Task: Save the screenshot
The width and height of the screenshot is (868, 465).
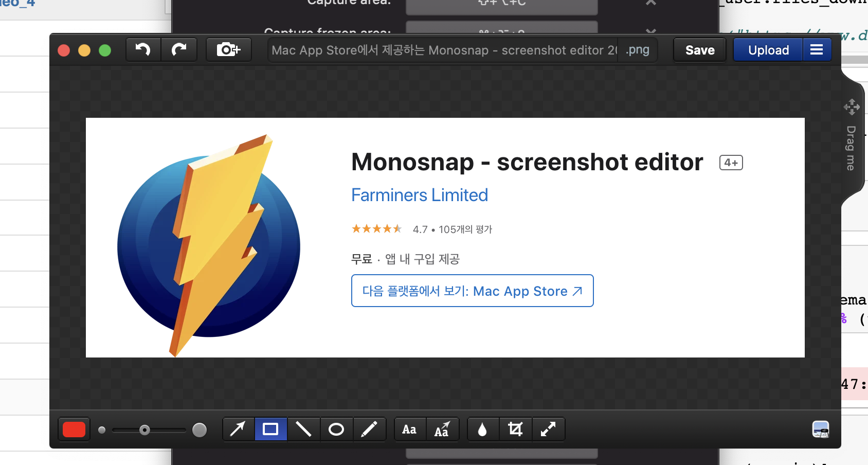Action: coord(700,50)
